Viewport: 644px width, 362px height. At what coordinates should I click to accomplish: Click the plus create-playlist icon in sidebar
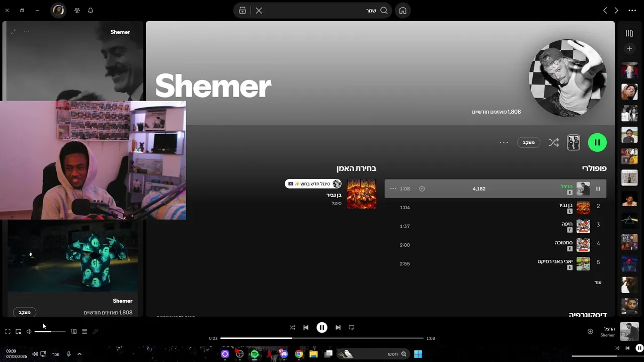coord(629,49)
